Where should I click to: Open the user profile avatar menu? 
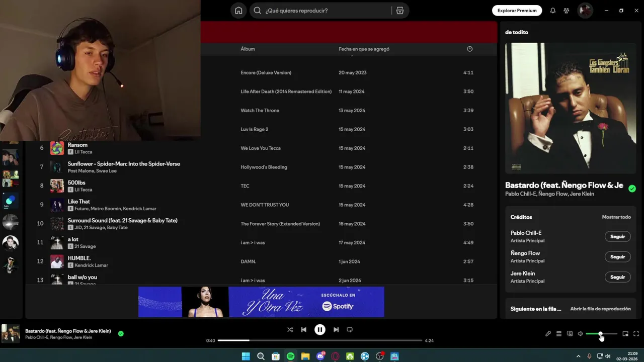[x=585, y=11]
